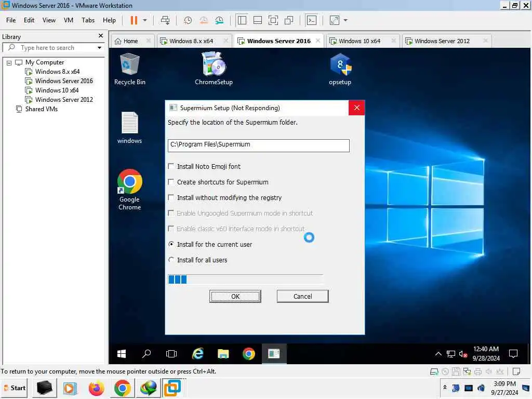Open the File menu
532x399 pixels.
click(x=11, y=20)
